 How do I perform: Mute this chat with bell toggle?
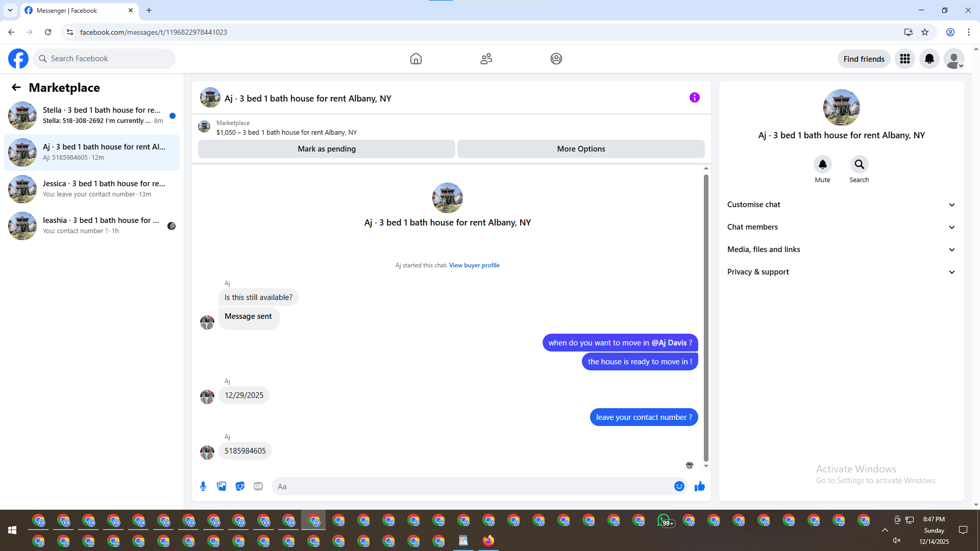tap(822, 164)
